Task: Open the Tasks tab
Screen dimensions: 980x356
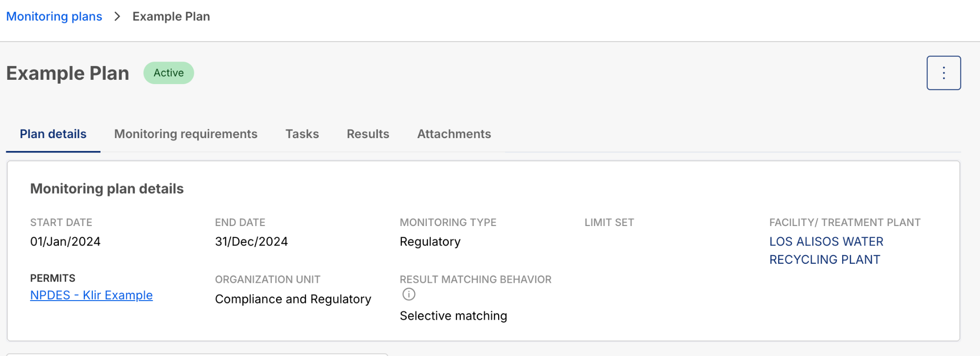Action: coord(302,134)
